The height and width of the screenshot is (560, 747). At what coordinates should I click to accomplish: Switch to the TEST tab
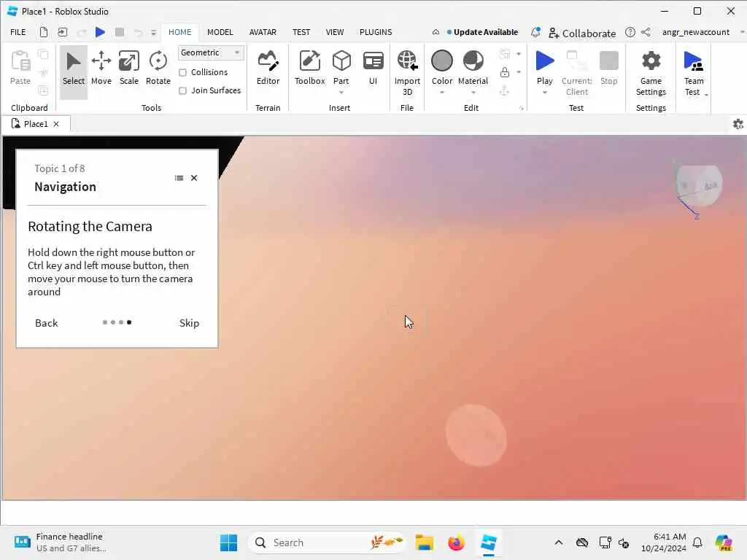click(301, 32)
